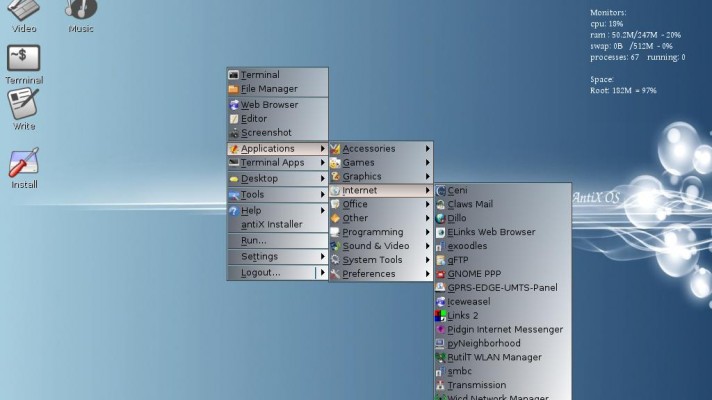Image resolution: width=712 pixels, height=400 pixels.
Task: Expand the Accessories submenu arrow
Action: point(427,148)
